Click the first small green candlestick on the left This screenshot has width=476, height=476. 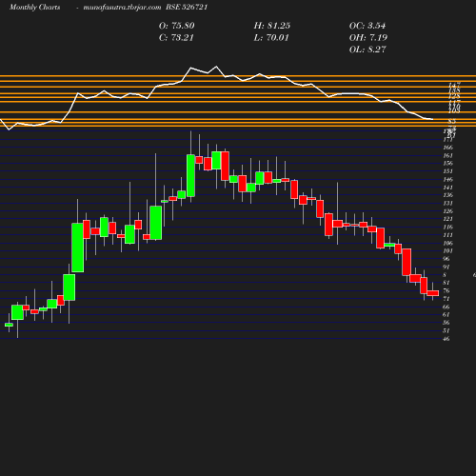point(9,325)
